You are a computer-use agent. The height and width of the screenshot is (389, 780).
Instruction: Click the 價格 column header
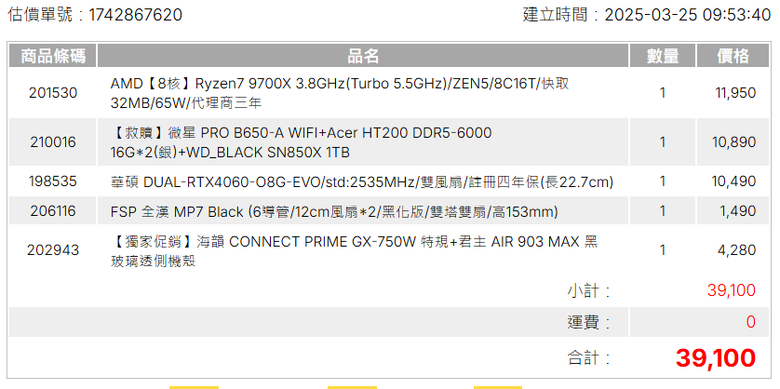tap(733, 56)
